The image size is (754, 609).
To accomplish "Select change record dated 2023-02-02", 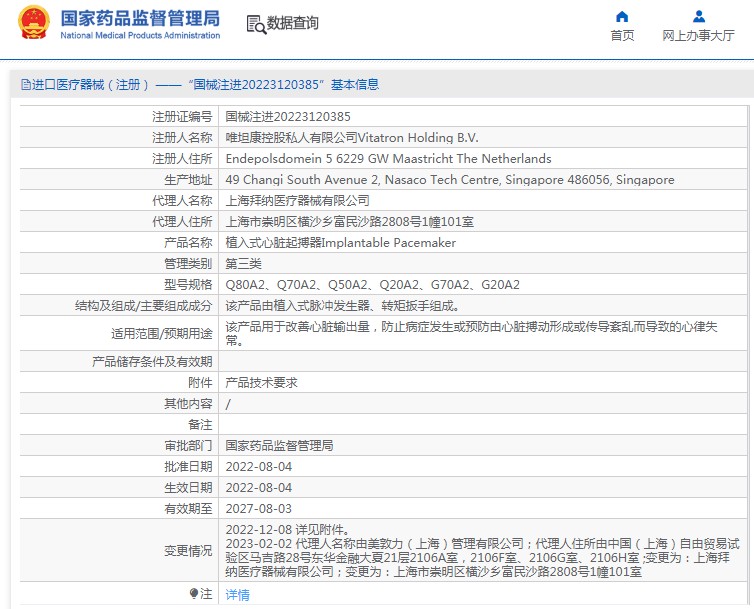I will click(x=482, y=558).
